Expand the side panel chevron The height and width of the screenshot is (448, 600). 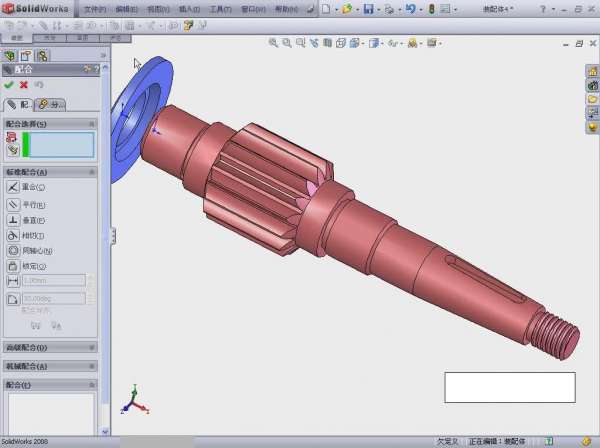click(x=103, y=55)
